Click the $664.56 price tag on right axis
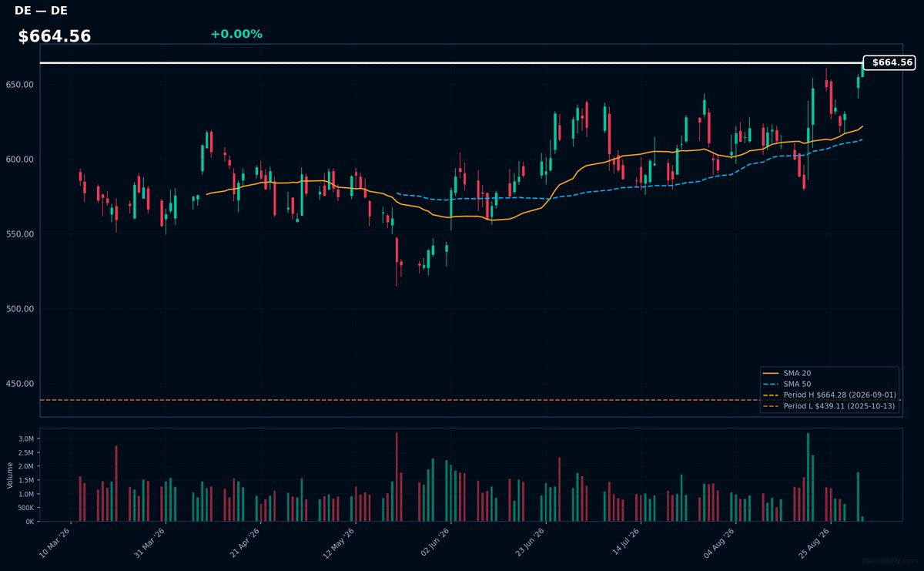Image resolution: width=924 pixels, height=571 pixels. click(889, 62)
